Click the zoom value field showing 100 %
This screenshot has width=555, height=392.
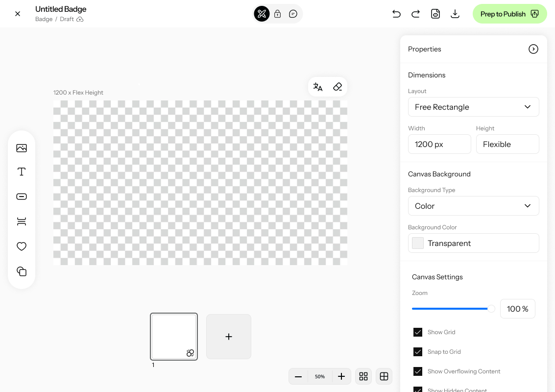click(x=517, y=309)
